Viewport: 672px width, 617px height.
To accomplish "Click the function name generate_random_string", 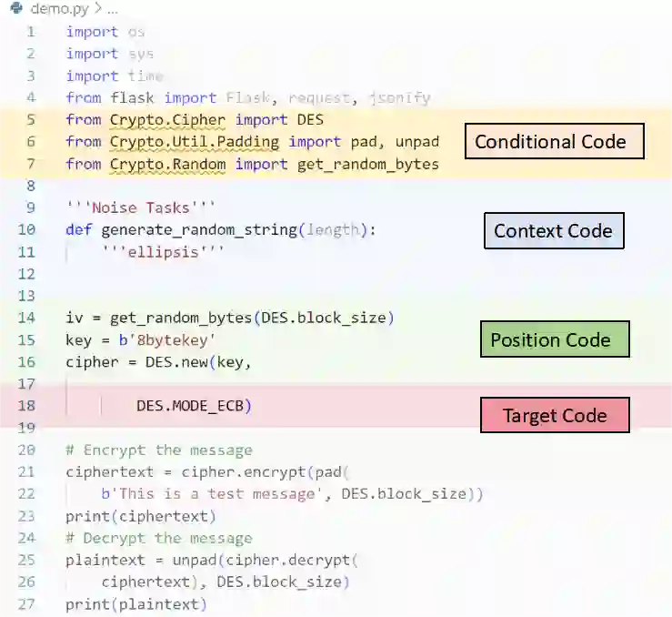I will click(199, 230).
